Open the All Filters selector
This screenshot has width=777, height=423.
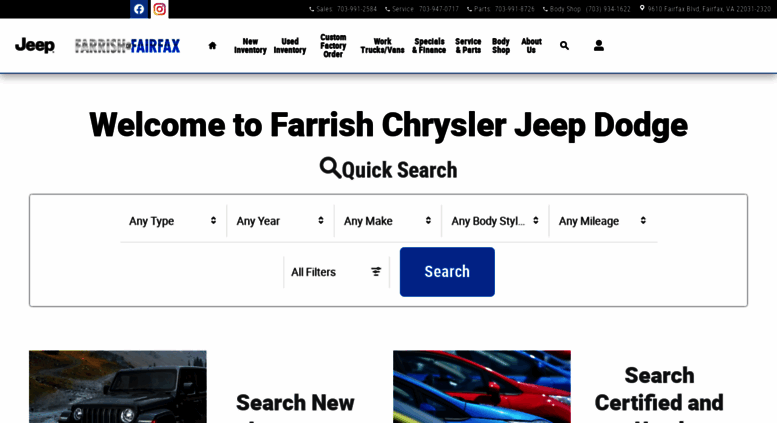pos(336,272)
